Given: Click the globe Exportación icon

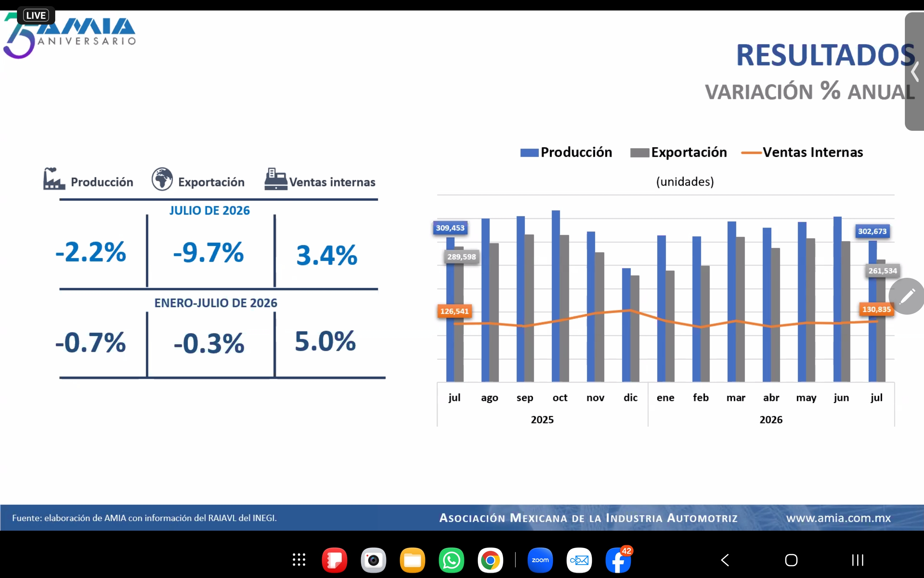Looking at the screenshot, I should (162, 179).
